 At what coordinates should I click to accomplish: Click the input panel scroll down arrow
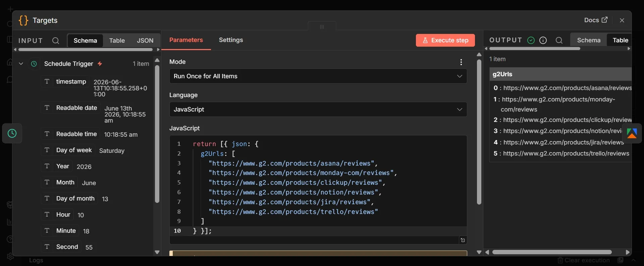157,252
